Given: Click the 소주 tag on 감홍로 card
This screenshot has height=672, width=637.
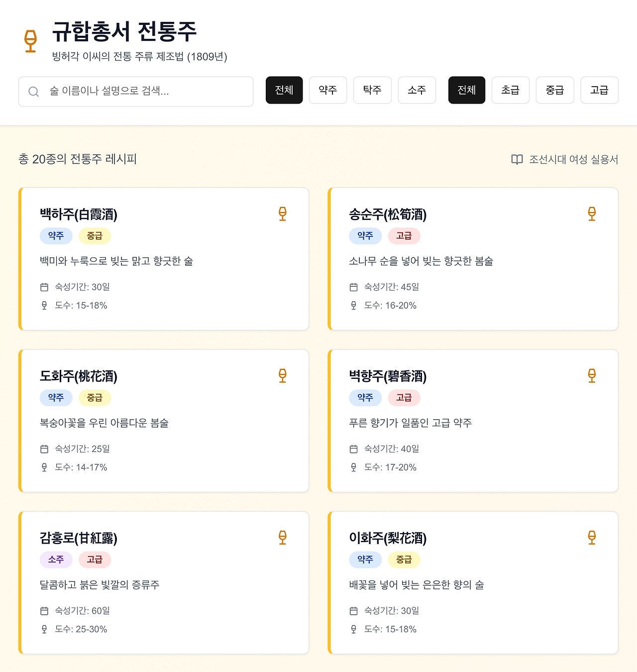Looking at the screenshot, I should [56, 560].
